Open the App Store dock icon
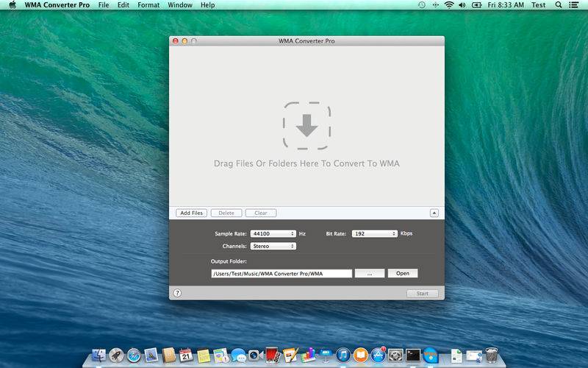The image size is (588, 368). tap(379, 355)
